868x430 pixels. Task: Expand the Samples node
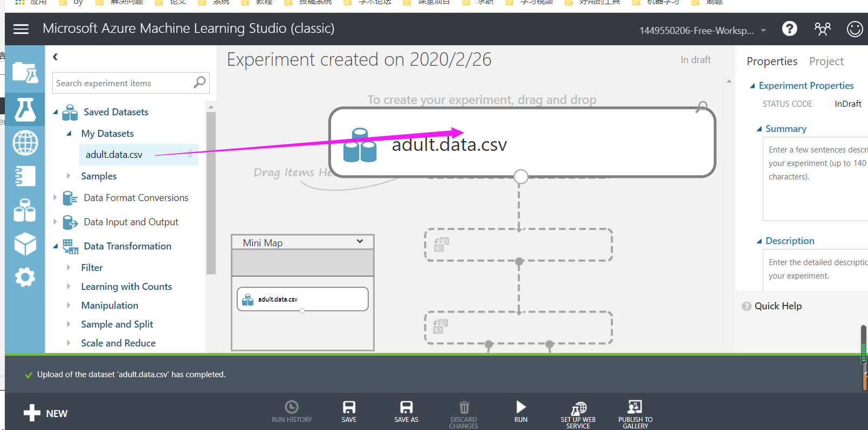click(x=68, y=176)
